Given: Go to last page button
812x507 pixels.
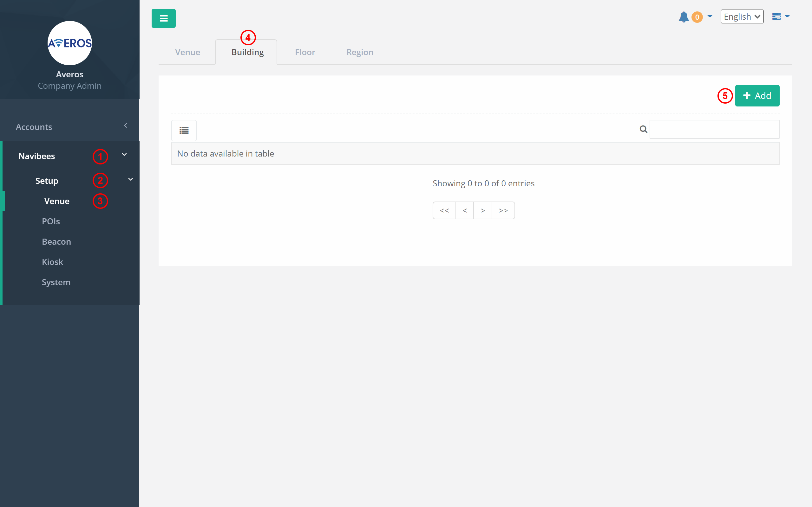Looking at the screenshot, I should coord(503,211).
